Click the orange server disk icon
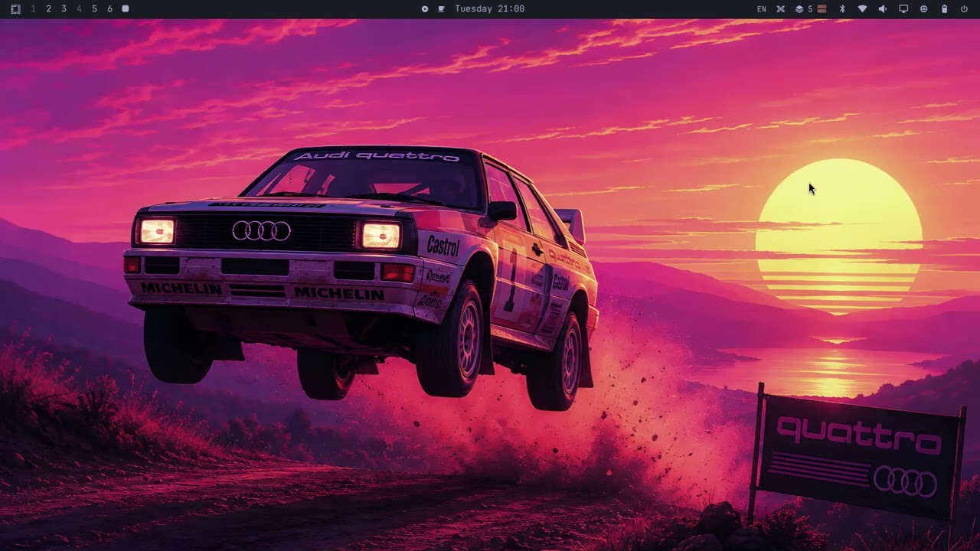980x551 pixels. coord(822,9)
